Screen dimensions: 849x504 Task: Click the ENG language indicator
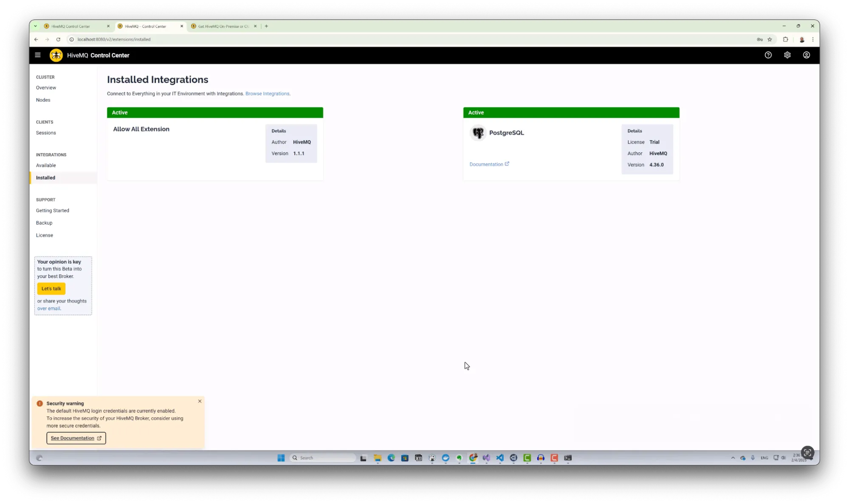(x=764, y=458)
